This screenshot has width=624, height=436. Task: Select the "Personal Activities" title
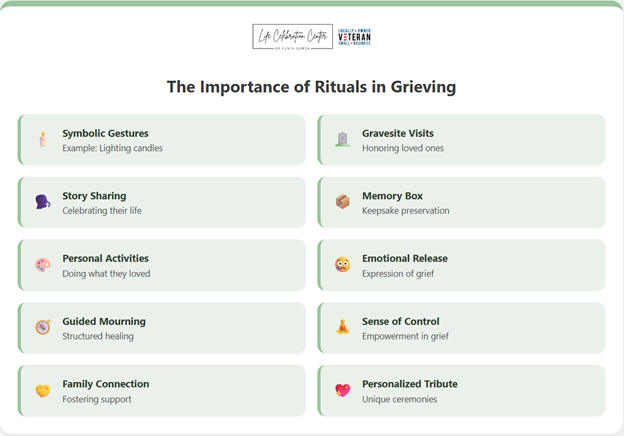105,259
